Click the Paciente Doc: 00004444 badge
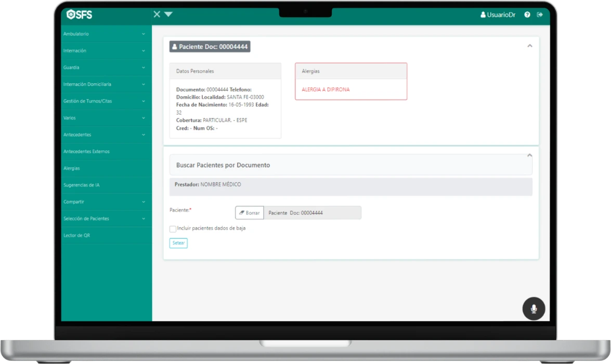Screen dimensions: 611x364 pyautogui.click(x=210, y=47)
